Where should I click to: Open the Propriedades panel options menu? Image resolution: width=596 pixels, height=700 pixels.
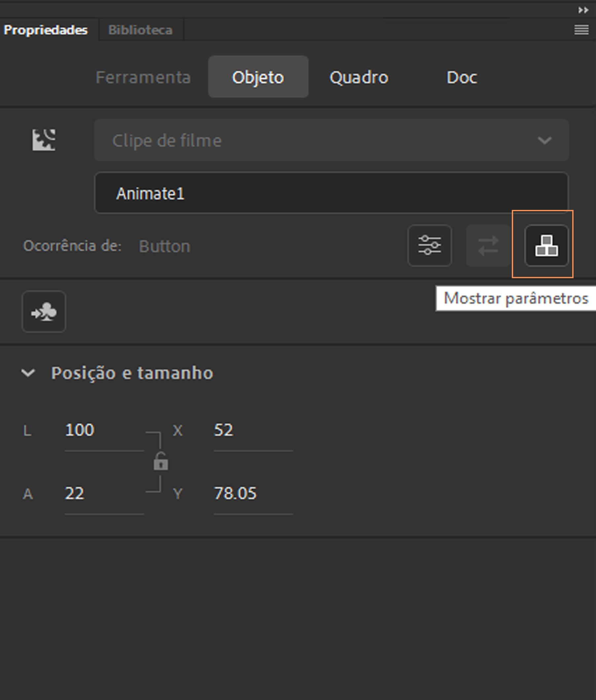581,30
